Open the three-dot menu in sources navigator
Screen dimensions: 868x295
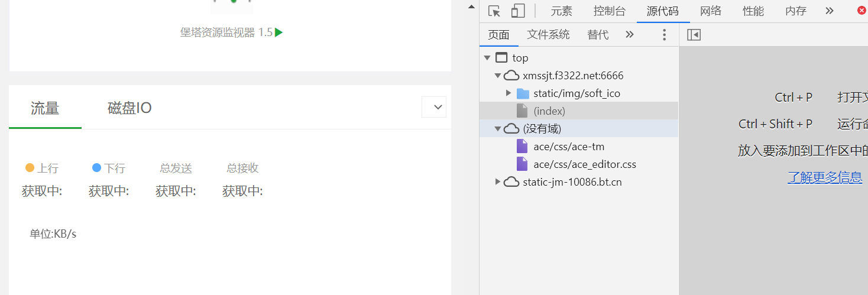(x=664, y=35)
